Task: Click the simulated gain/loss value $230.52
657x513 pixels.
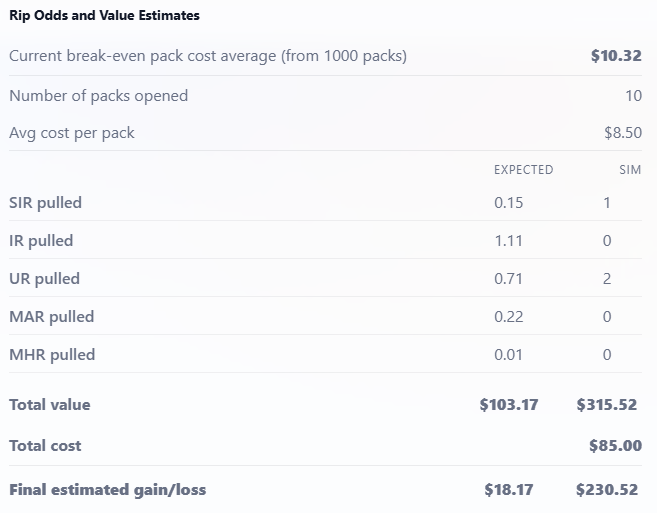Action: pyautogui.click(x=609, y=490)
